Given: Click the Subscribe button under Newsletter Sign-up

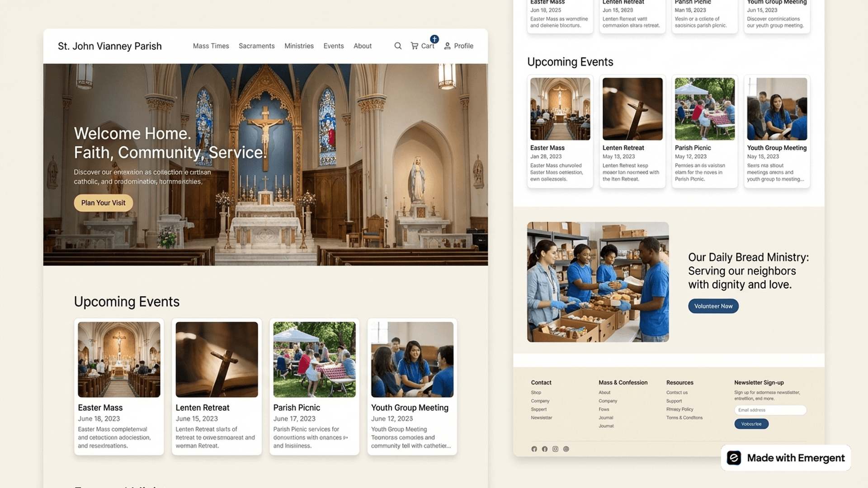Looking at the screenshot, I should point(751,424).
